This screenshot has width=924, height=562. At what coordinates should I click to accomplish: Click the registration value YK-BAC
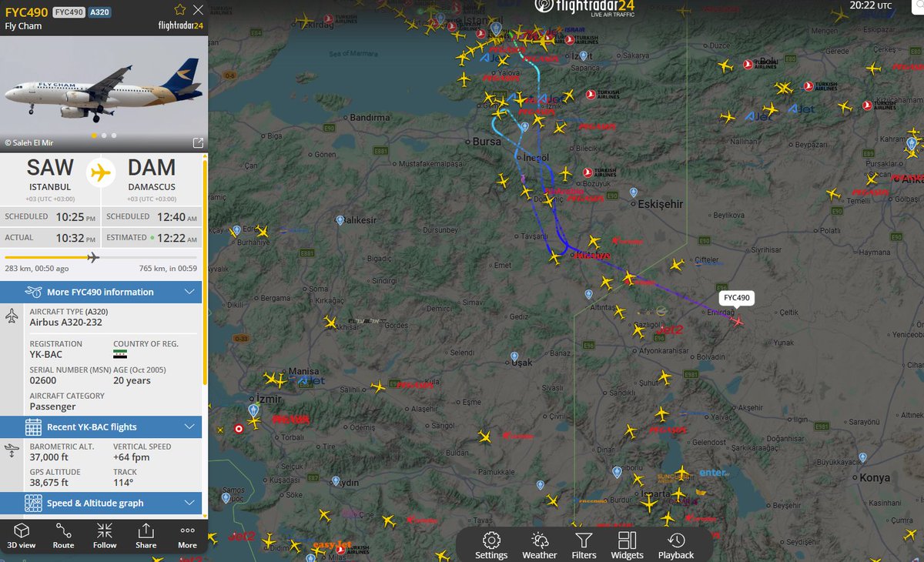pyautogui.click(x=46, y=355)
